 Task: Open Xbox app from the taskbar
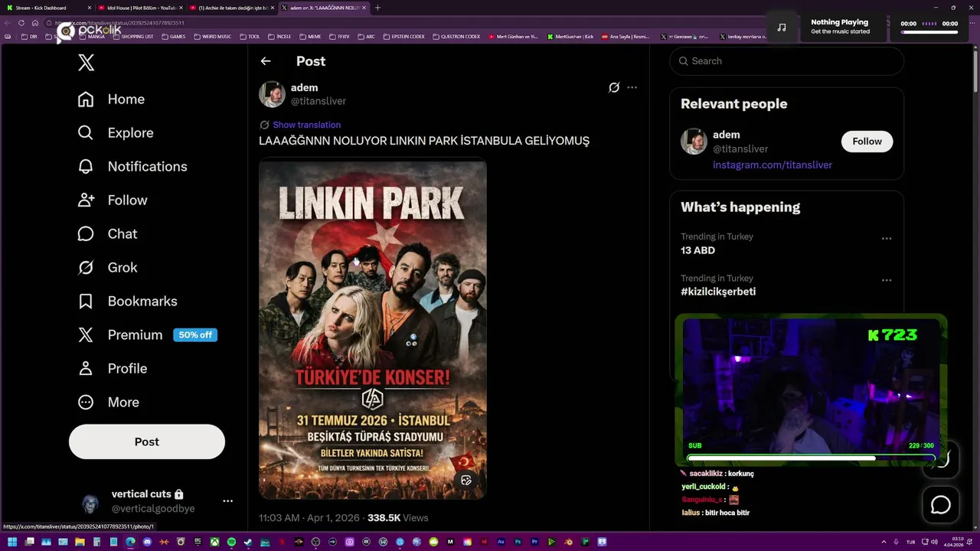click(214, 542)
